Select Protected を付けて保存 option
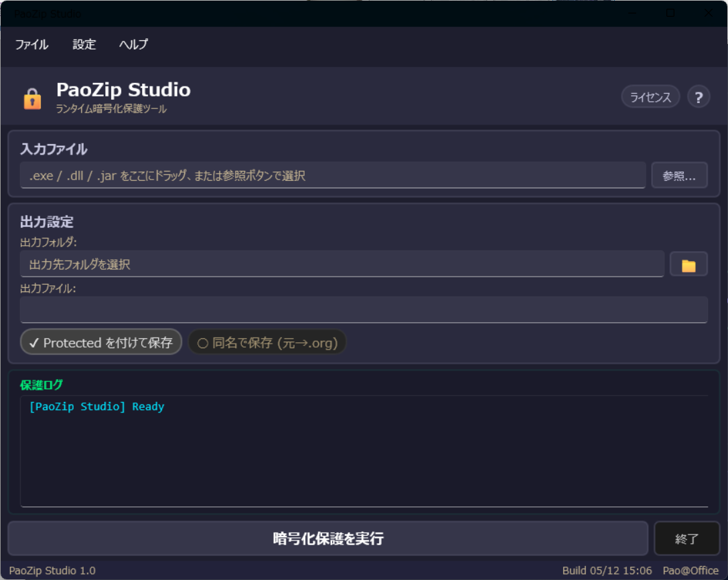The image size is (728, 580). pos(100,342)
